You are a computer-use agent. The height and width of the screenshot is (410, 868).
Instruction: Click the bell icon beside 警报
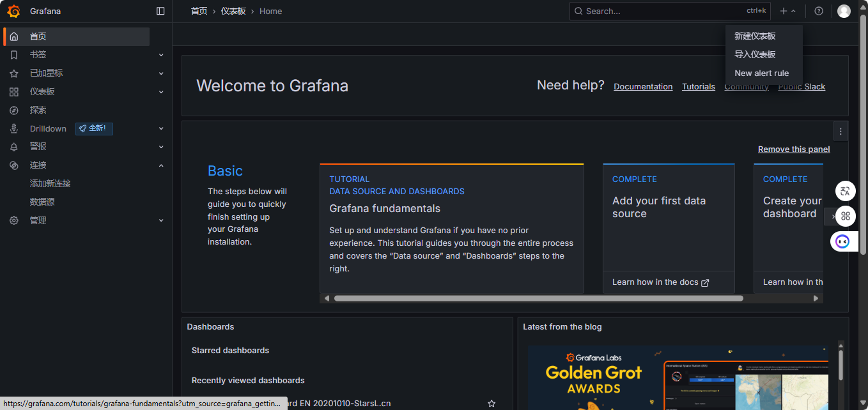pyautogui.click(x=14, y=147)
